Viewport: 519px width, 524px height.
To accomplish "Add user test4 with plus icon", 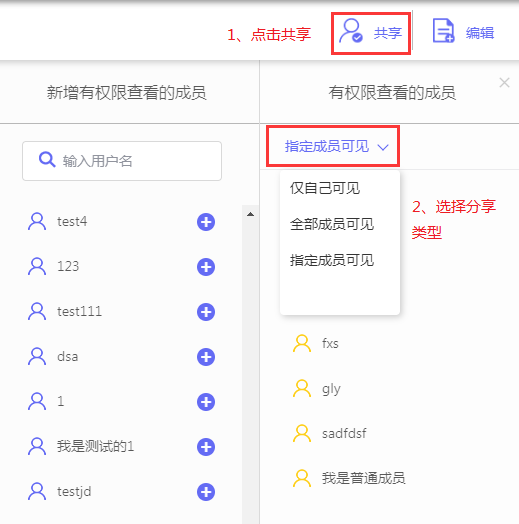I will click(x=206, y=222).
